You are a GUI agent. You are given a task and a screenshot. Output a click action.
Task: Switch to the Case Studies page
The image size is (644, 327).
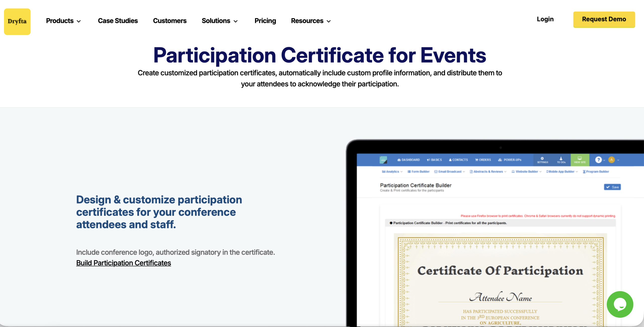(117, 21)
